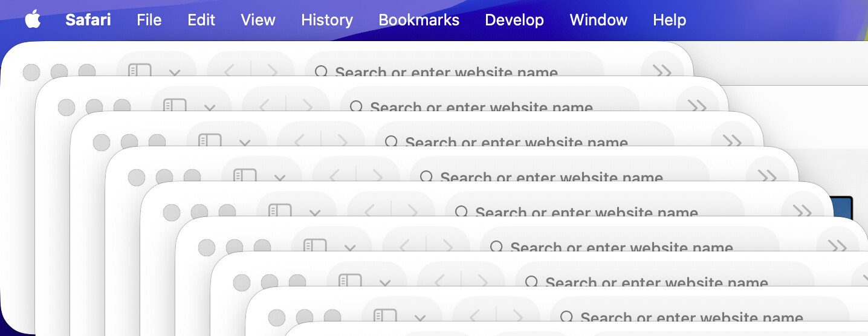This screenshot has width=868, height=336.
Task: Expand sidebar dropdown chevron in third window from back
Action: (x=245, y=143)
